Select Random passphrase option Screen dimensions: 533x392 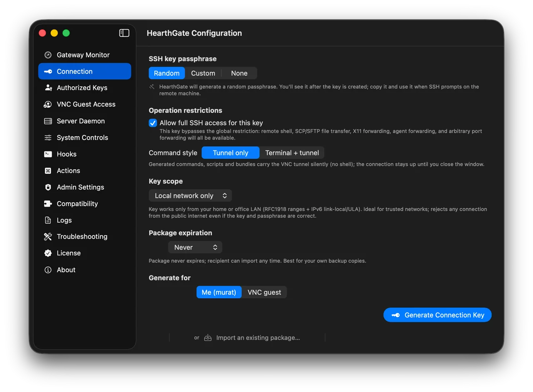[167, 73]
